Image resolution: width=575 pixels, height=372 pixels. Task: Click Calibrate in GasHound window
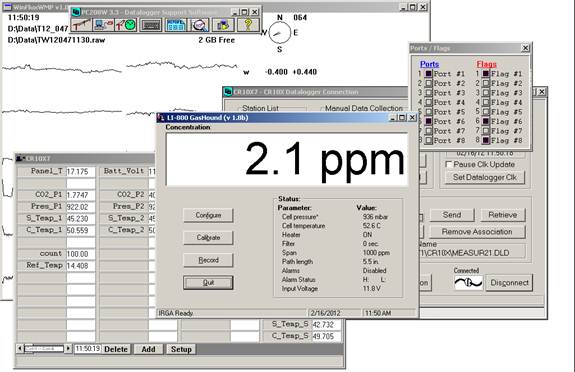tap(208, 238)
